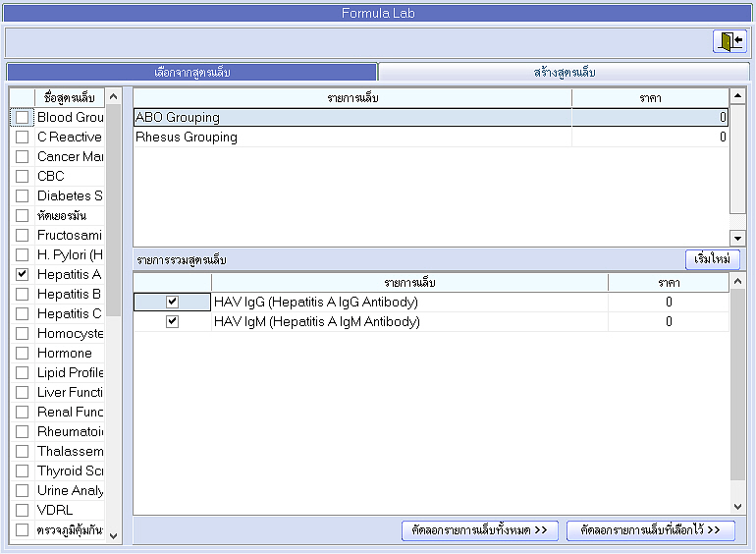Enable the Hormone formula checkbox
Image resolution: width=756 pixels, height=554 pixels.
tap(23, 353)
